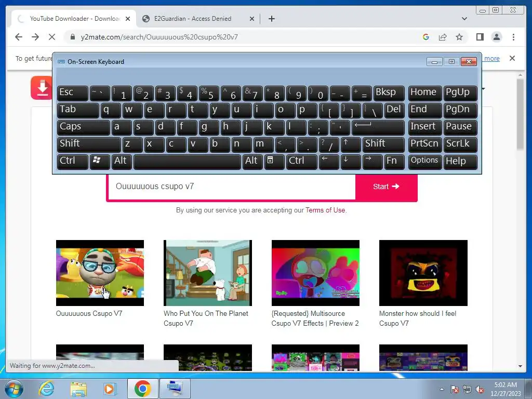Open the Windows Start menu orb
Viewport: 532px width, 399px height.
point(14,389)
